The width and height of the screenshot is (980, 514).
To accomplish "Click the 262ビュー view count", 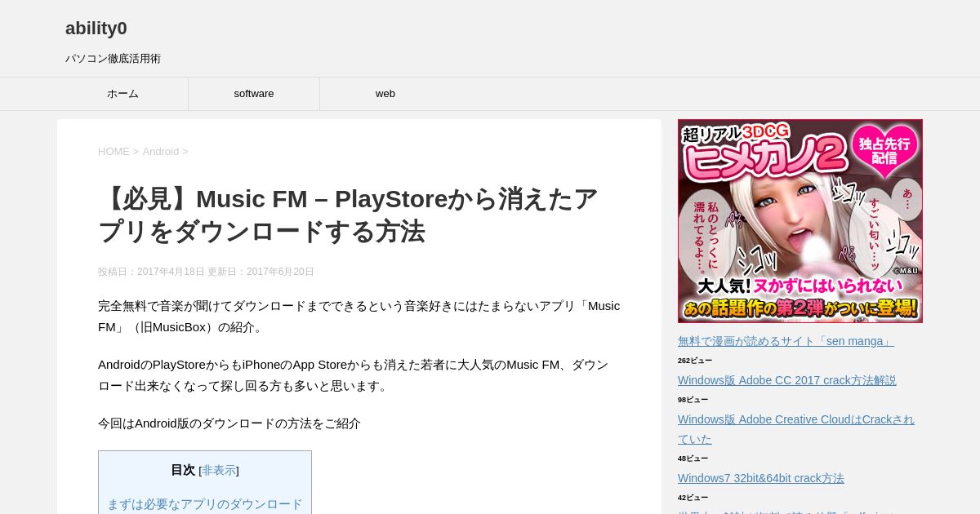I will pyautogui.click(x=695, y=361).
